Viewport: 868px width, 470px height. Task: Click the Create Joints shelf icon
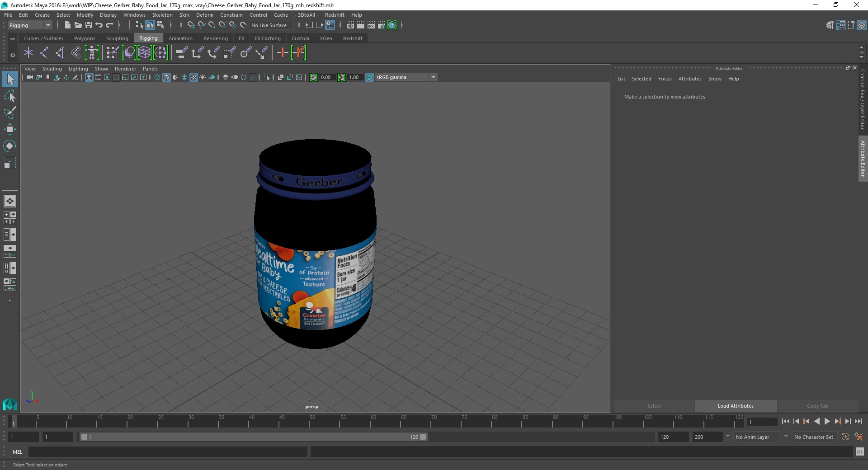(44, 53)
